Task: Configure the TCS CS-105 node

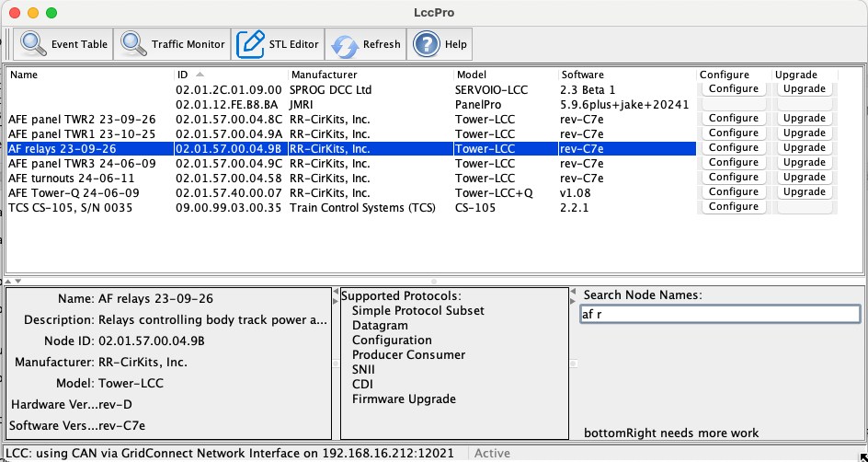Action: 733,207
